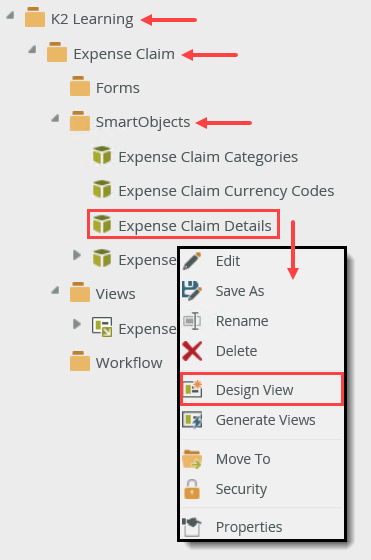Click the Expense Claim Categories cube icon
Screen dimensions: 371x560
pyautogui.click(x=102, y=155)
